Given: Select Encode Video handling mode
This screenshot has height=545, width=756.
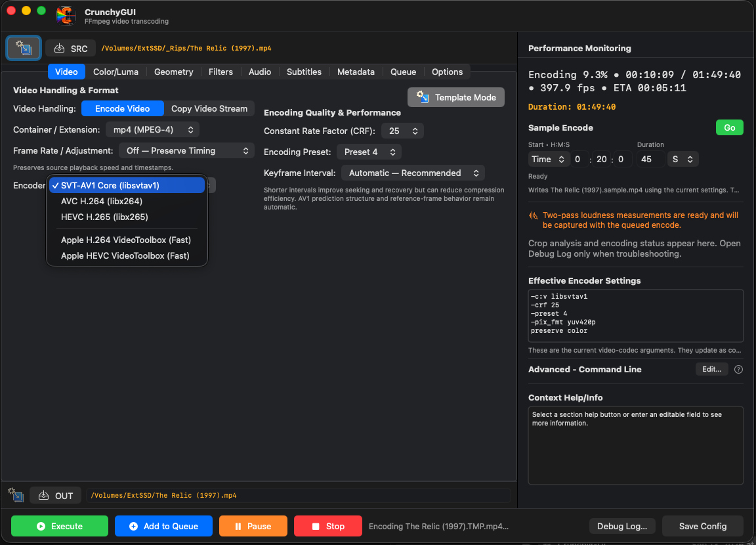Looking at the screenshot, I should point(123,108).
